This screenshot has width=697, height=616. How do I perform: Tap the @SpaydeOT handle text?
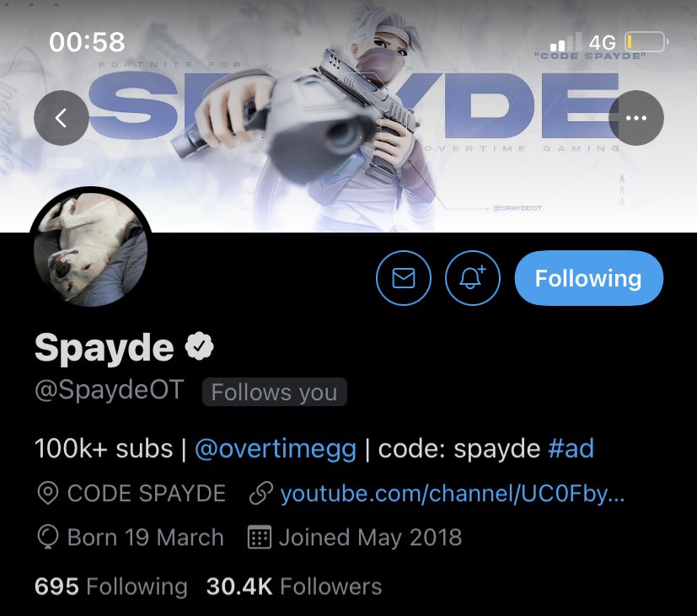[x=110, y=390]
